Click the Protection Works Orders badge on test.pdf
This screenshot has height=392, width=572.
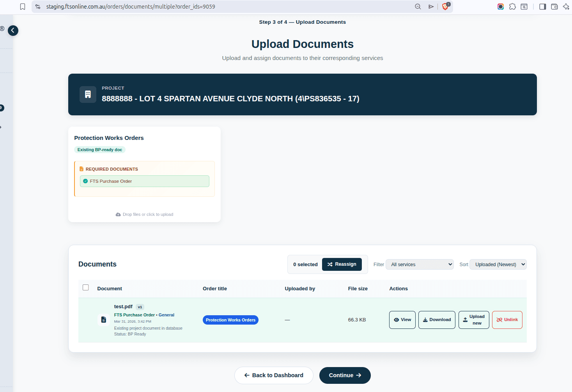point(230,320)
